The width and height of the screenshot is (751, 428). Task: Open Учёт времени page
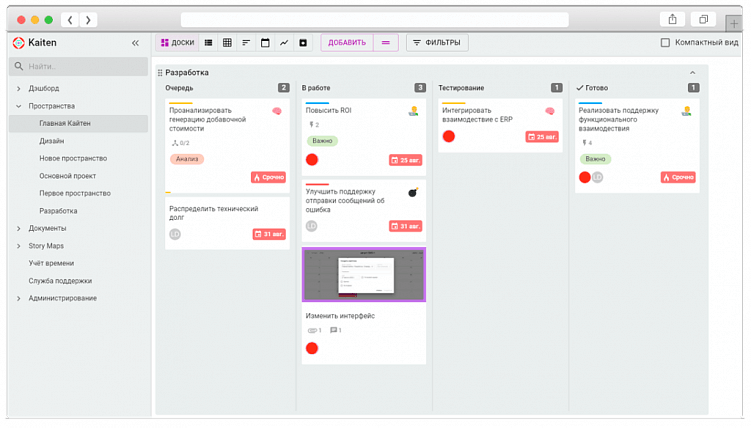51,263
